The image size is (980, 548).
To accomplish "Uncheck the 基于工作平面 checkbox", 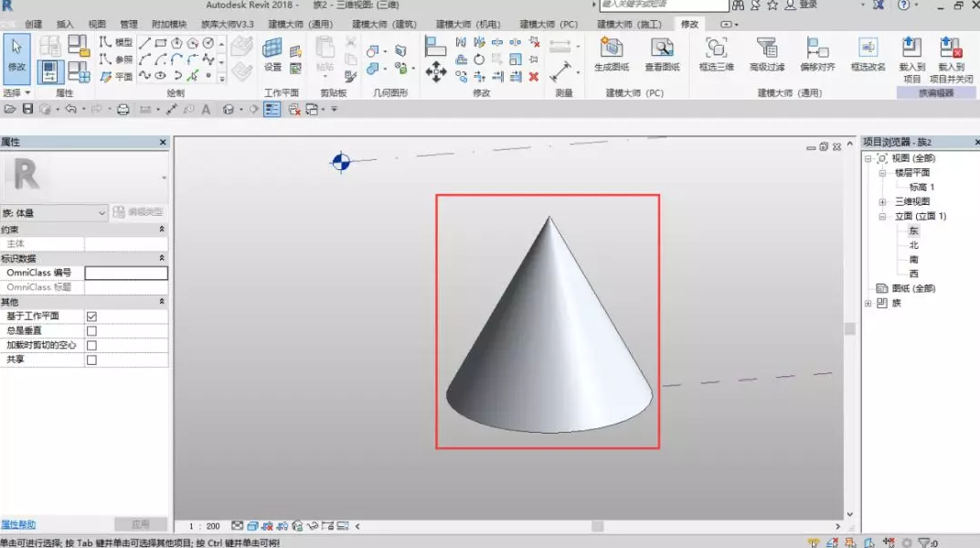I will tap(91, 317).
